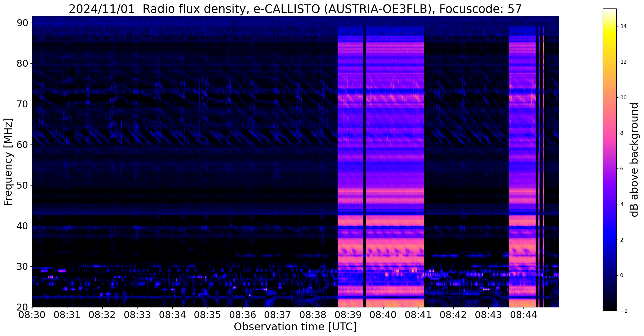
Task: Click the 30 MHz frequency tick label
Action: pos(22,267)
